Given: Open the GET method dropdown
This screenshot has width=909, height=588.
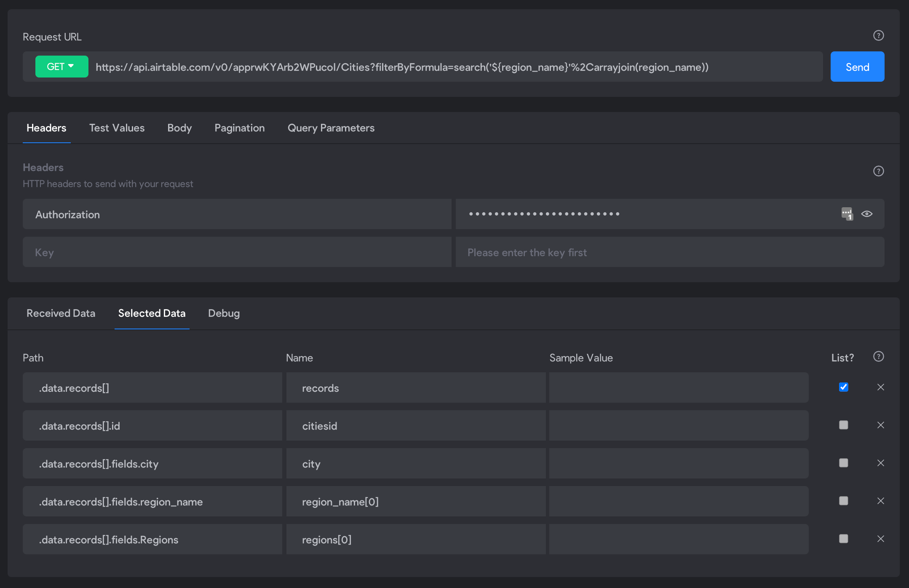Looking at the screenshot, I should (x=61, y=67).
